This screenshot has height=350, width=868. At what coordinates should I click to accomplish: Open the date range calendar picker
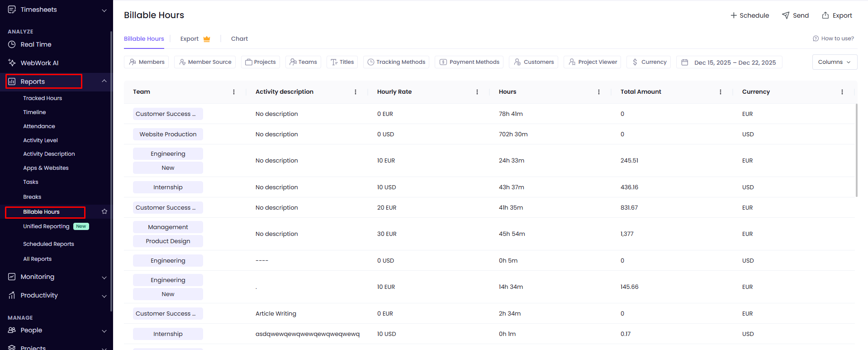(729, 62)
